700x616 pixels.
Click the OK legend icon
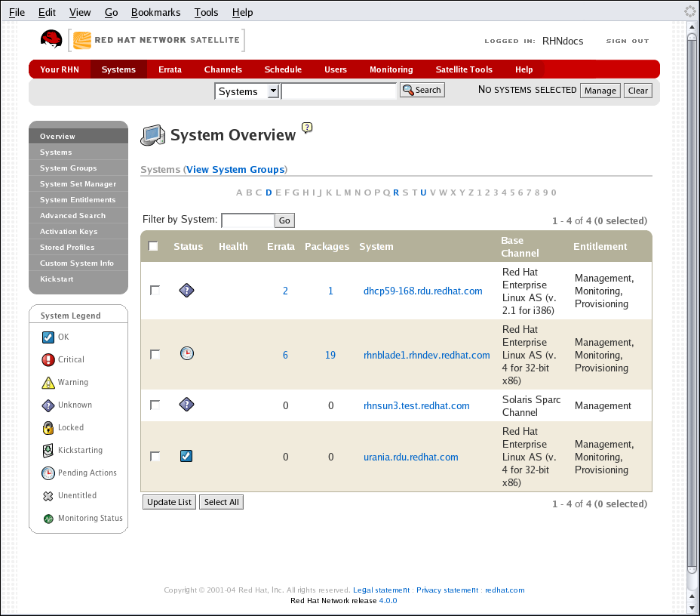point(48,337)
